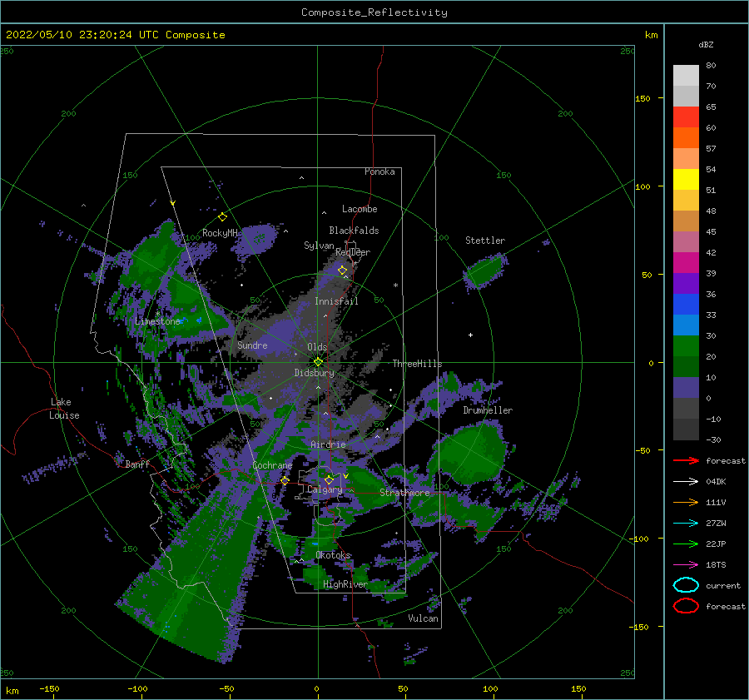Click the 2022/05/10 23:20:24 UTC timestamp
This screenshot has width=749, height=700.
76,35
